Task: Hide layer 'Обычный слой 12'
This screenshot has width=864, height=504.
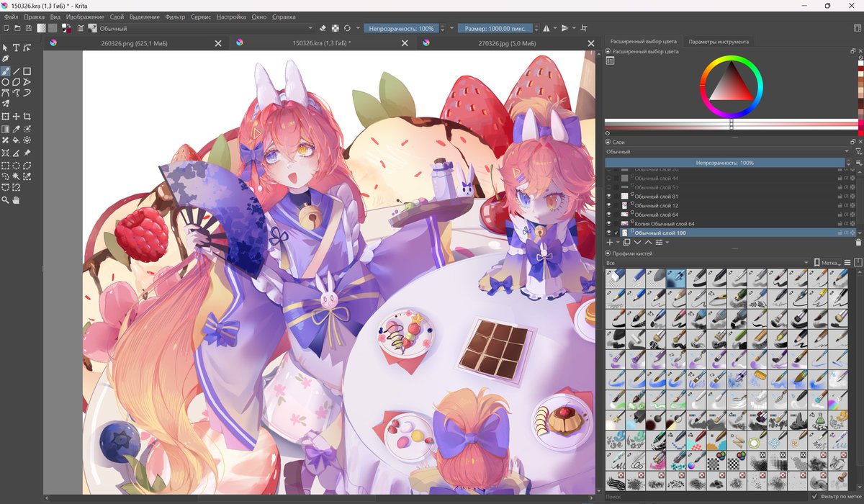Action: (x=608, y=205)
